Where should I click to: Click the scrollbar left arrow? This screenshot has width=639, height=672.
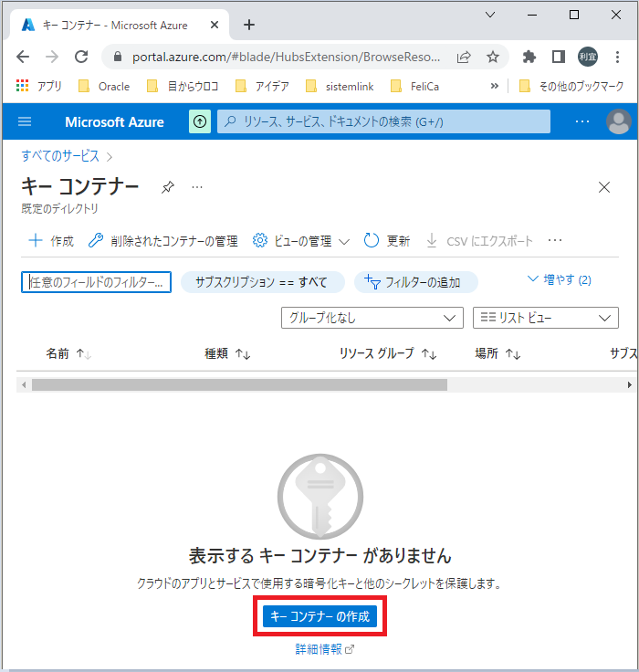point(24,385)
